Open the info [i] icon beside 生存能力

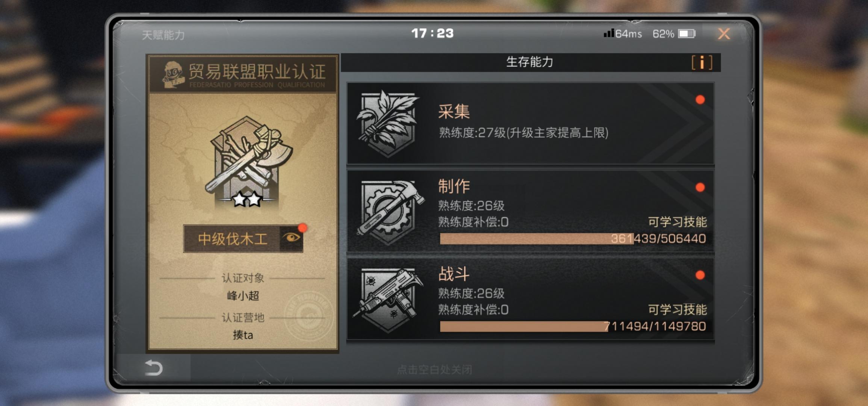click(702, 62)
